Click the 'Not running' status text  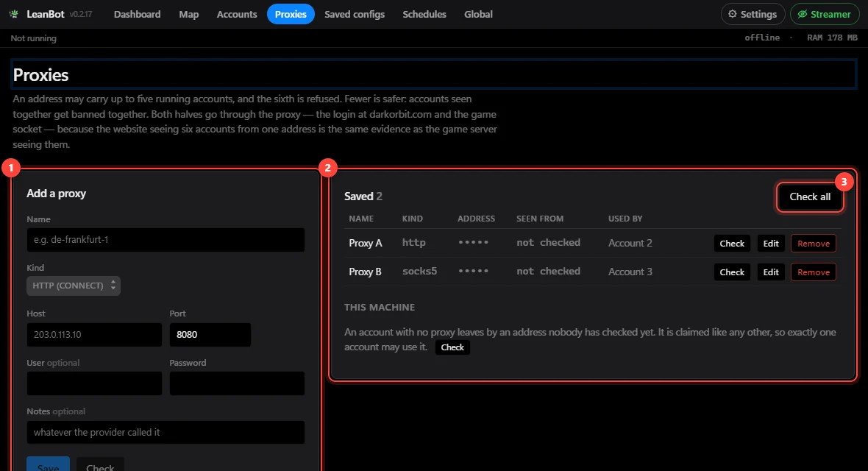pos(33,38)
